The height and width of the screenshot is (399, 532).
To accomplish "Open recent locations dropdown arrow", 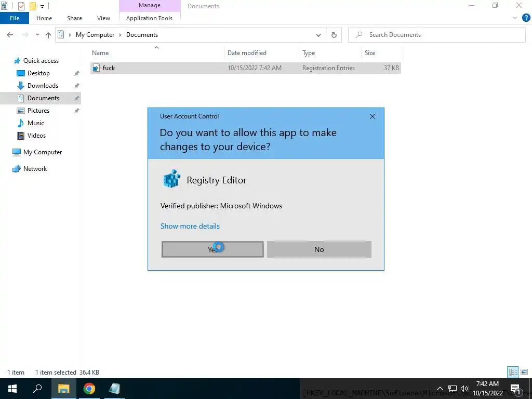I will tap(37, 35).
